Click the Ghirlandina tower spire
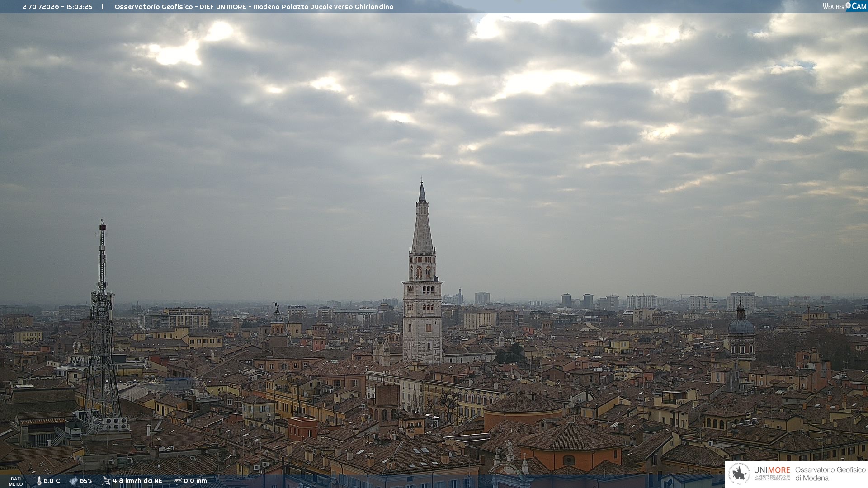This screenshot has width=868, height=488. (422, 221)
